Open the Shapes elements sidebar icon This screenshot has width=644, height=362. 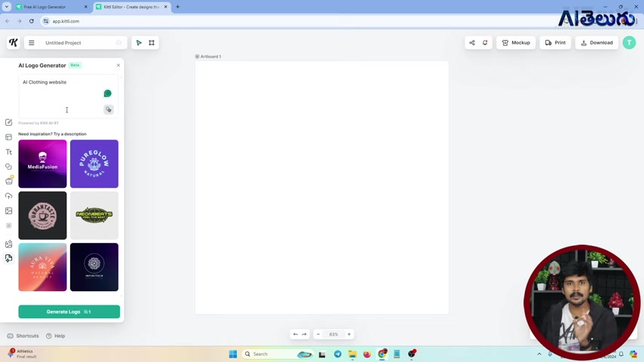click(x=9, y=167)
